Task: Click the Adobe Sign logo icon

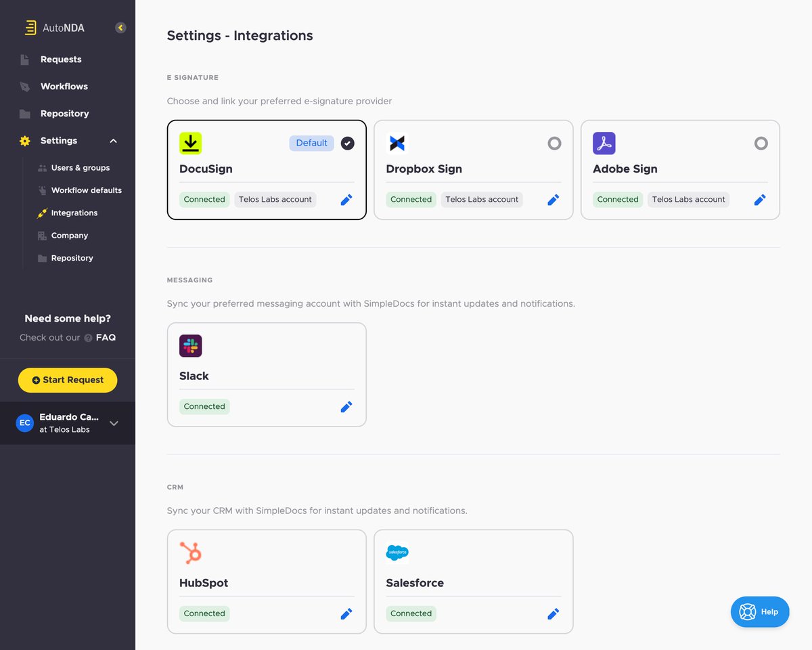Action: click(604, 143)
